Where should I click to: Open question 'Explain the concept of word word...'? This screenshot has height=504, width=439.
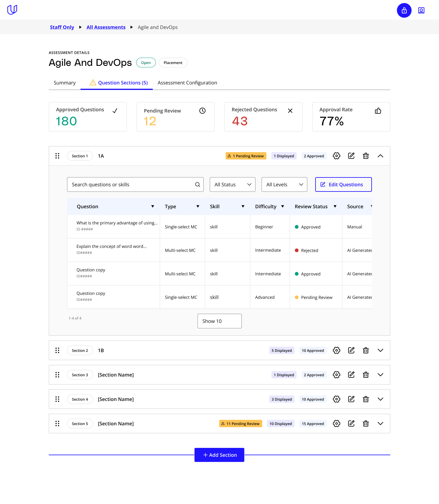click(x=112, y=246)
